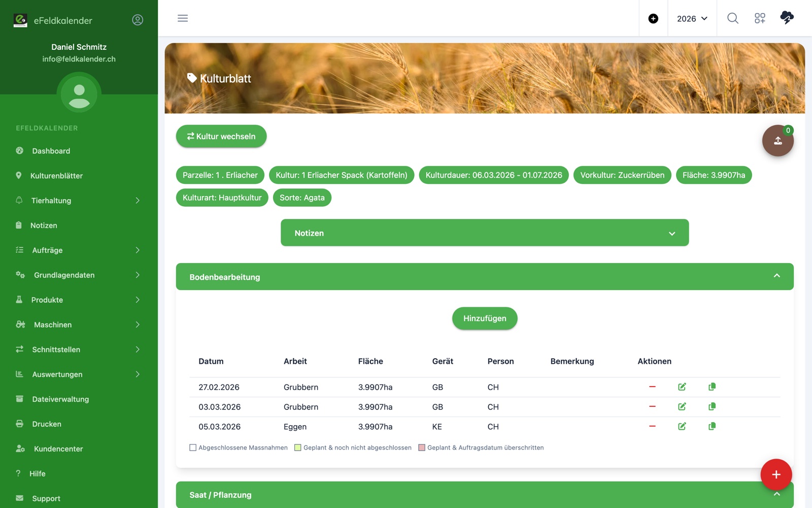Expand Grundlagendaten submenu in sidebar
The height and width of the screenshot is (508, 812).
tap(79, 275)
